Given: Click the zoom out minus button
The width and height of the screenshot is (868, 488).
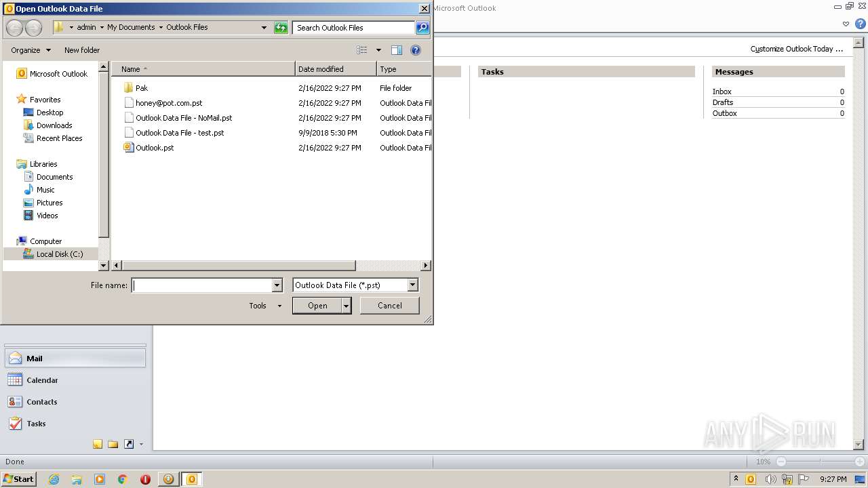Looking at the screenshot, I should pos(781,462).
